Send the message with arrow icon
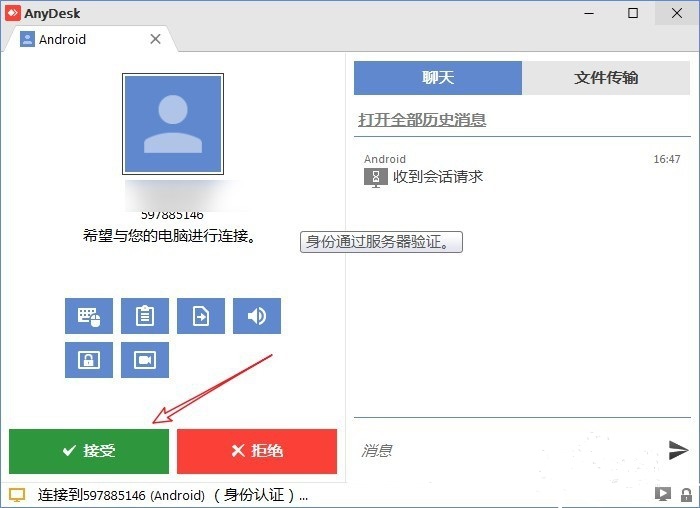This screenshot has width=700, height=508. click(x=678, y=450)
